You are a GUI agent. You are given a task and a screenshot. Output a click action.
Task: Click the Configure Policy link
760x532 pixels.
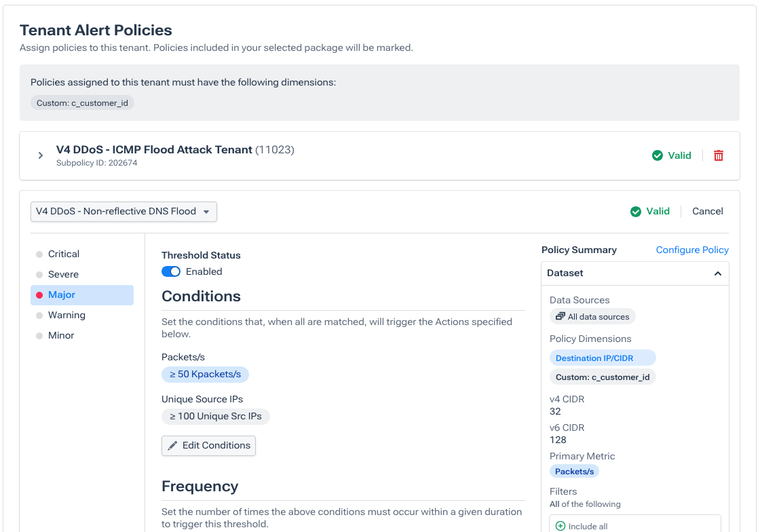[x=692, y=250]
